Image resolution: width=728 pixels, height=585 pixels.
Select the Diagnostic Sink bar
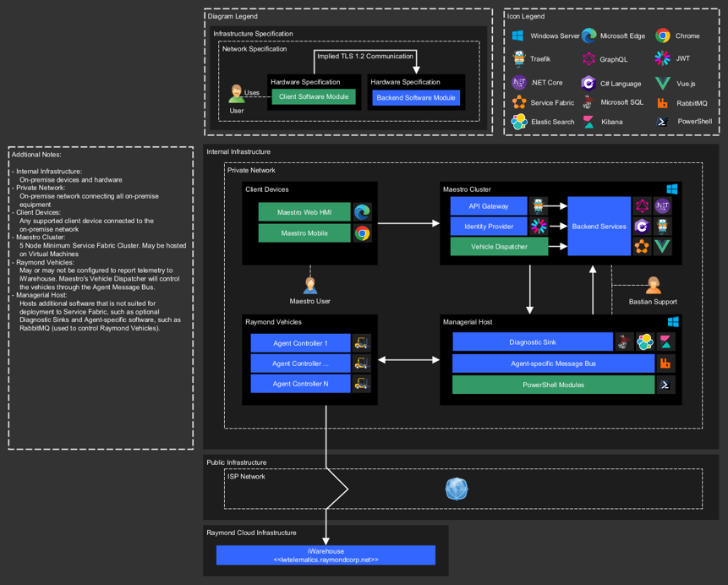pyautogui.click(x=532, y=342)
